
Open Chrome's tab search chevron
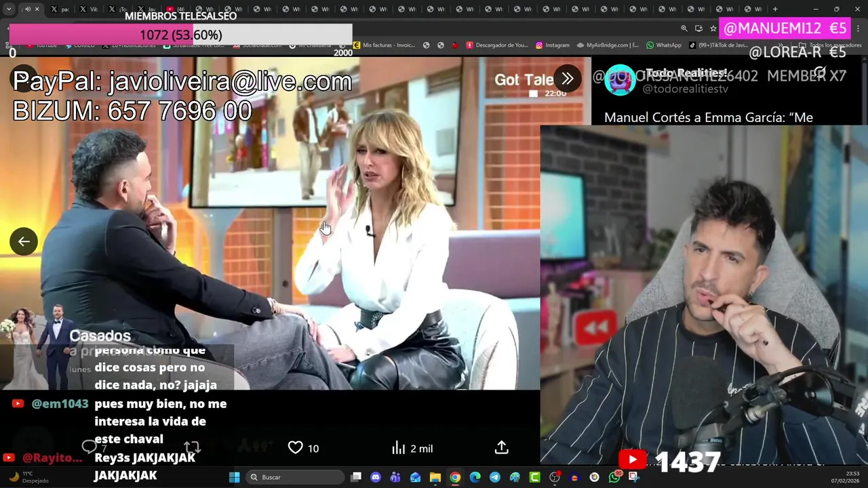coord(9,9)
